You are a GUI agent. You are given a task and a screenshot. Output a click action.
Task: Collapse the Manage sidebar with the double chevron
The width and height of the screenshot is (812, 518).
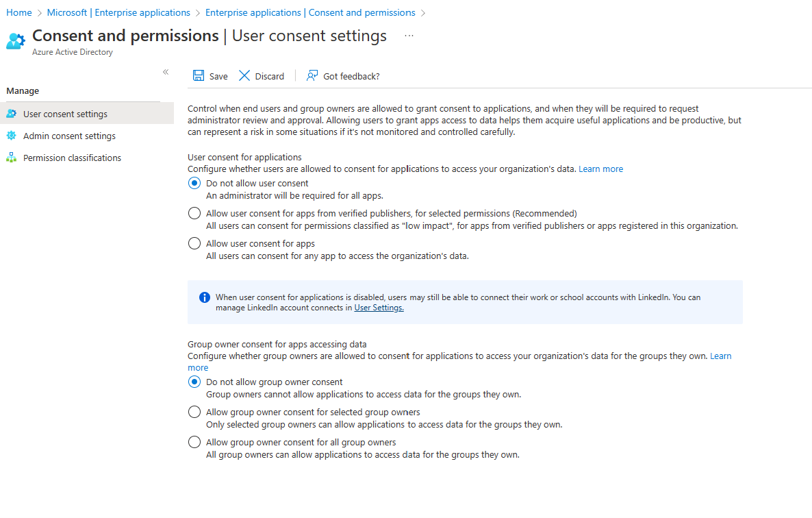[x=165, y=71]
